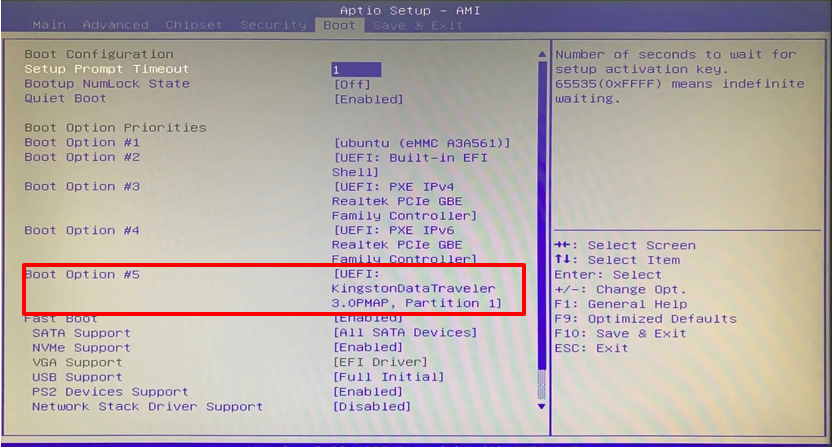Toggle Quiet Boot Enabled setting
The image size is (832, 447).
click(367, 99)
